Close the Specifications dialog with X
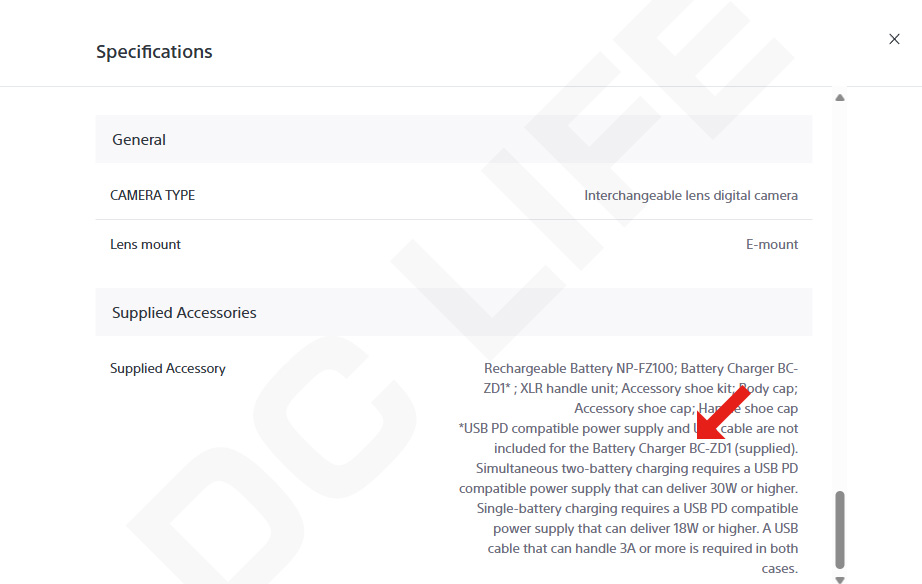 point(894,39)
